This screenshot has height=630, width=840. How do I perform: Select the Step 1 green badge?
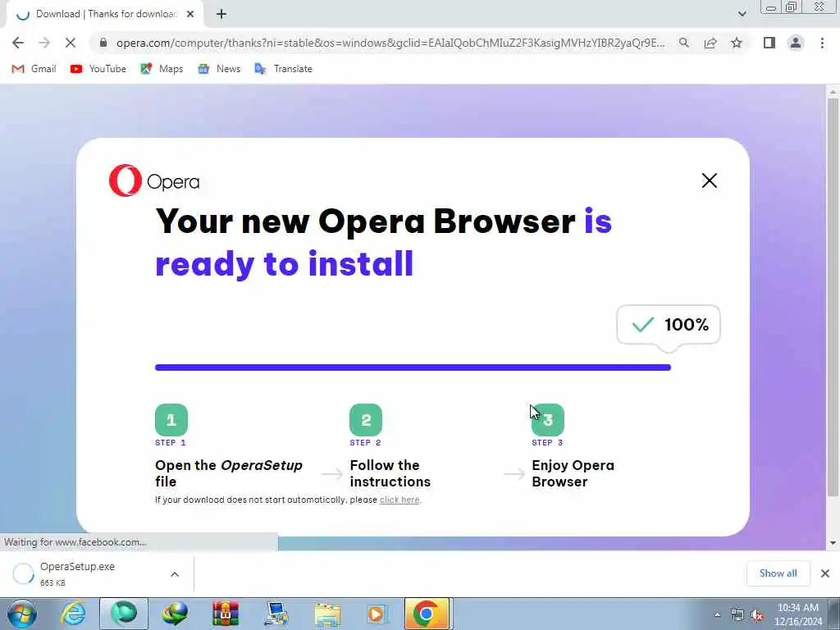tap(171, 419)
